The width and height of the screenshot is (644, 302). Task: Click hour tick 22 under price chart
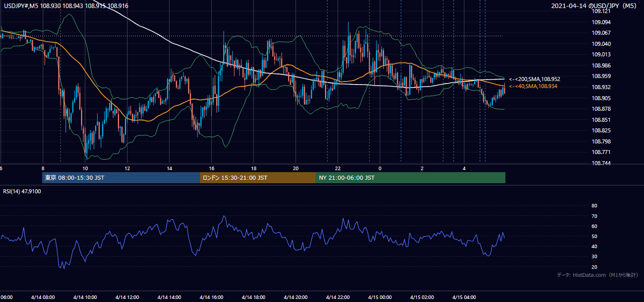click(338, 169)
